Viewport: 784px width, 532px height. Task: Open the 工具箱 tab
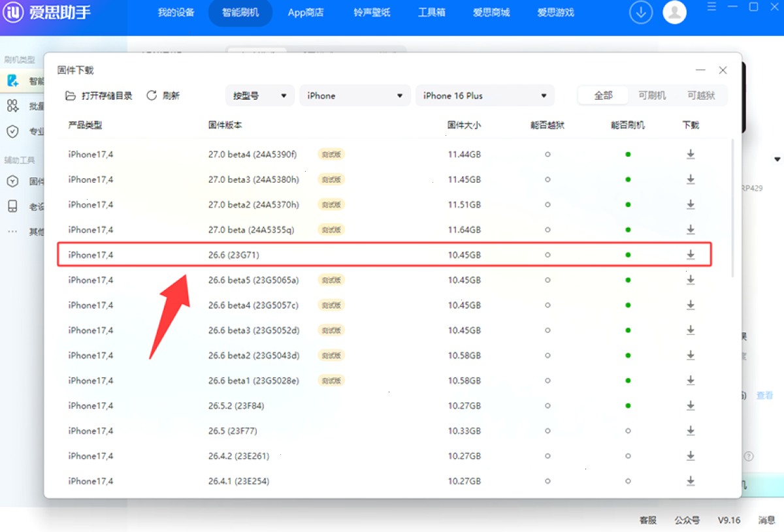pyautogui.click(x=431, y=12)
